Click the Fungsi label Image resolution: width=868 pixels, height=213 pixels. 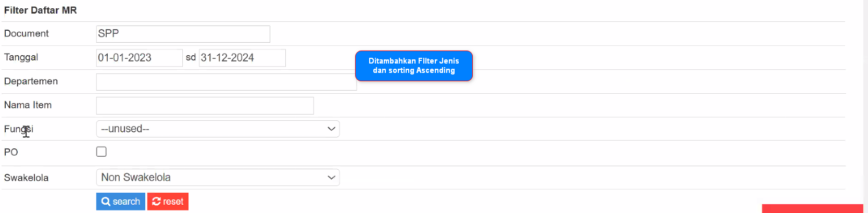[x=19, y=129]
